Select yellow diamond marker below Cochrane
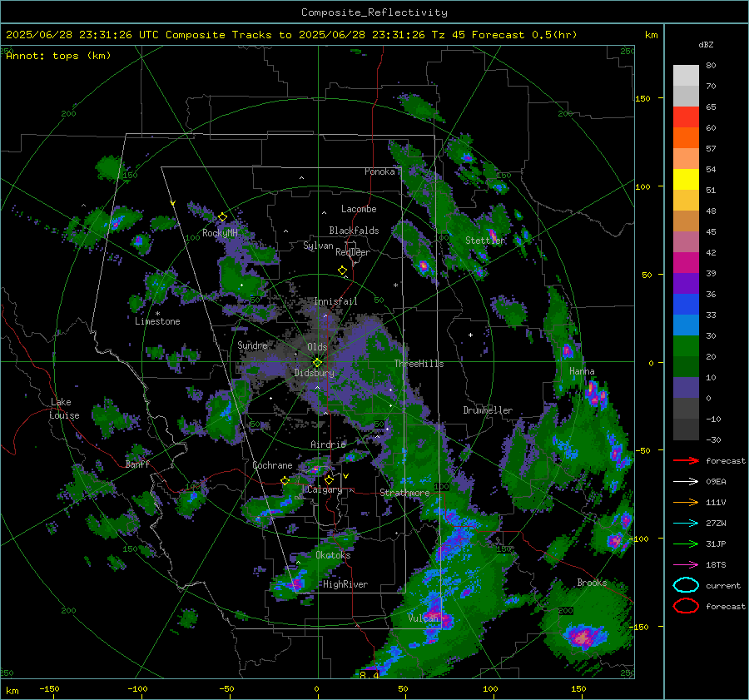Image resolution: width=749 pixels, height=700 pixels. [285, 480]
